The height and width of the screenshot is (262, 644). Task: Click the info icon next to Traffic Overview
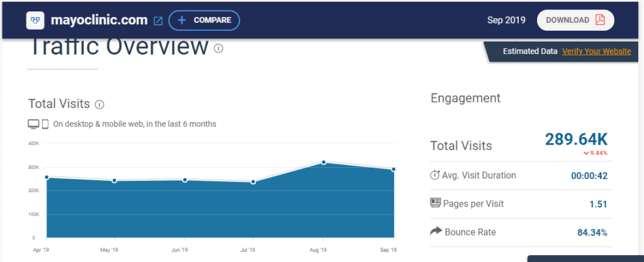tap(218, 48)
